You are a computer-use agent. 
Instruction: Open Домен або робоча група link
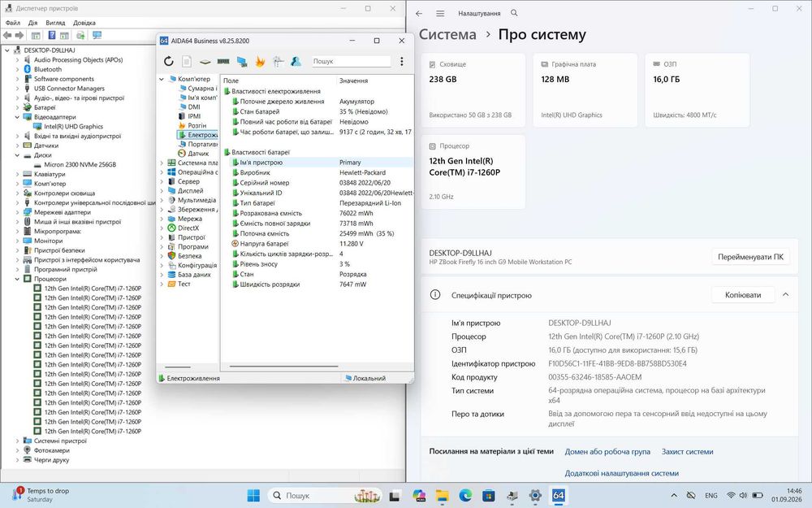607,451
